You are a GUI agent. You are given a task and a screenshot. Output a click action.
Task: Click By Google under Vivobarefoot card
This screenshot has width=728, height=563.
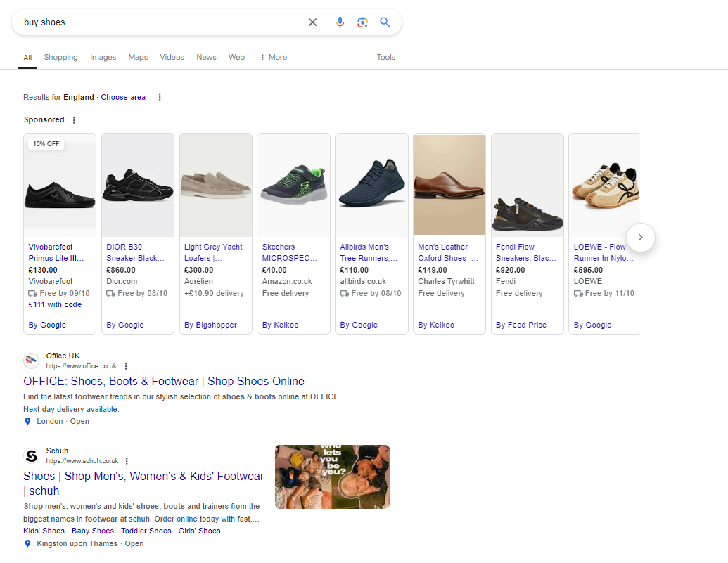tap(47, 325)
